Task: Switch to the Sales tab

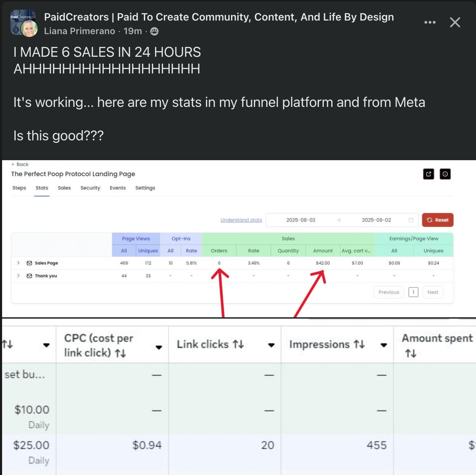Action: (64, 188)
